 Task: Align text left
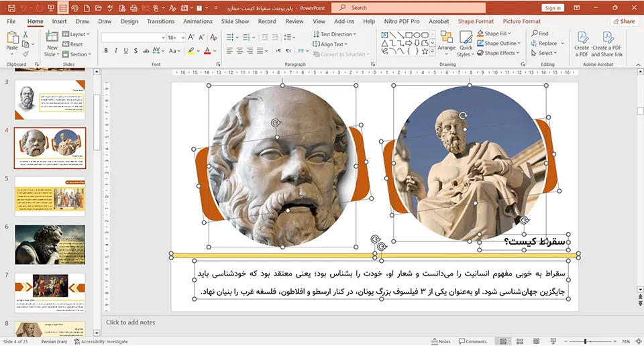(x=229, y=50)
